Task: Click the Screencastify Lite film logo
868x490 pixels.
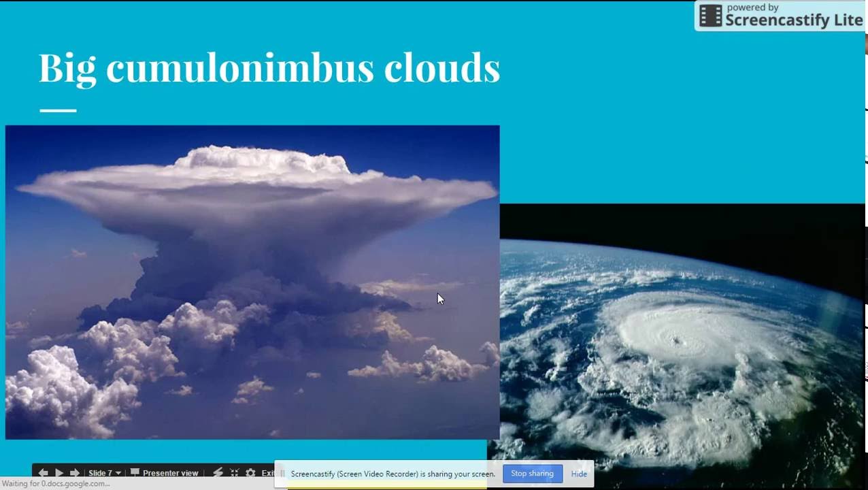Action: (710, 16)
